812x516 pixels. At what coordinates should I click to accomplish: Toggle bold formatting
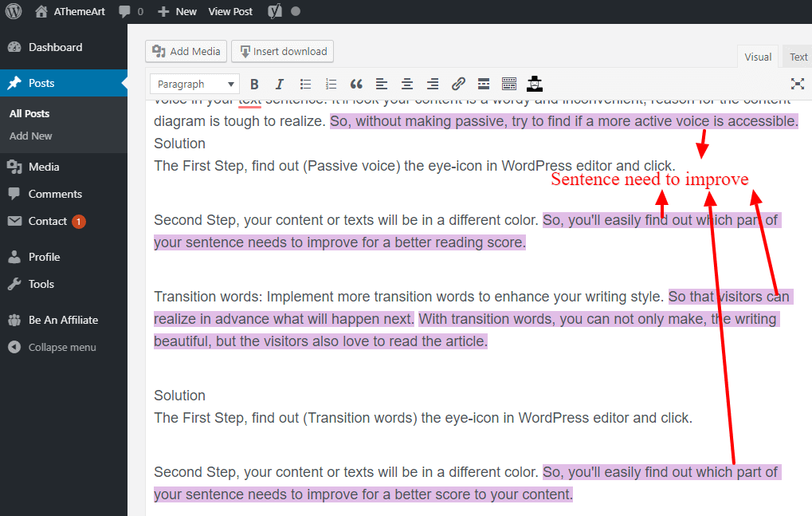254,84
